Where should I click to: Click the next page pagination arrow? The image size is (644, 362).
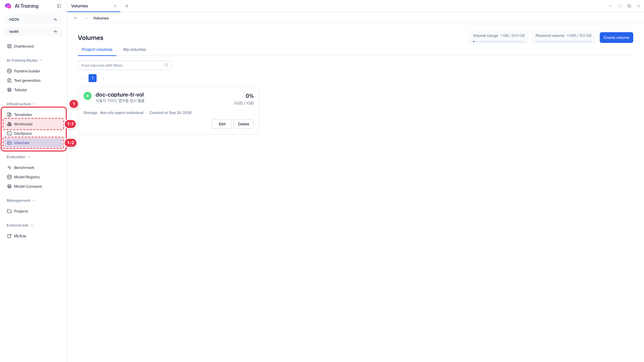tap(103, 78)
